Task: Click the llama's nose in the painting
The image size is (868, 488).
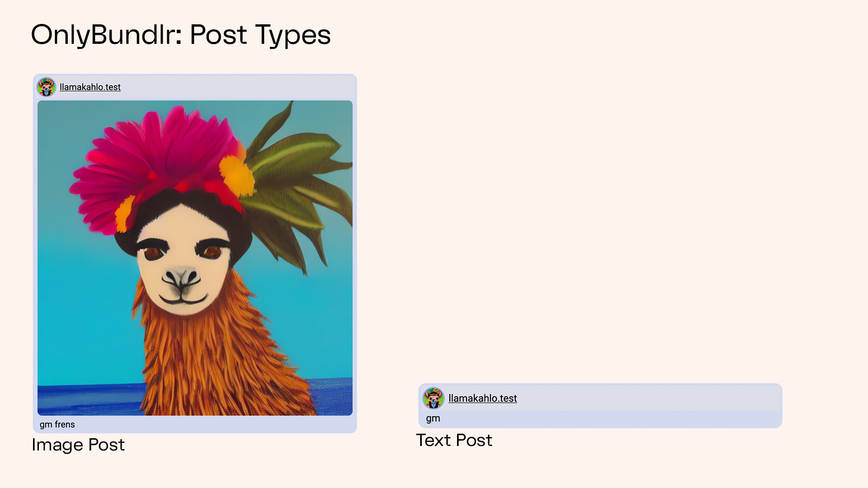Action: click(181, 277)
